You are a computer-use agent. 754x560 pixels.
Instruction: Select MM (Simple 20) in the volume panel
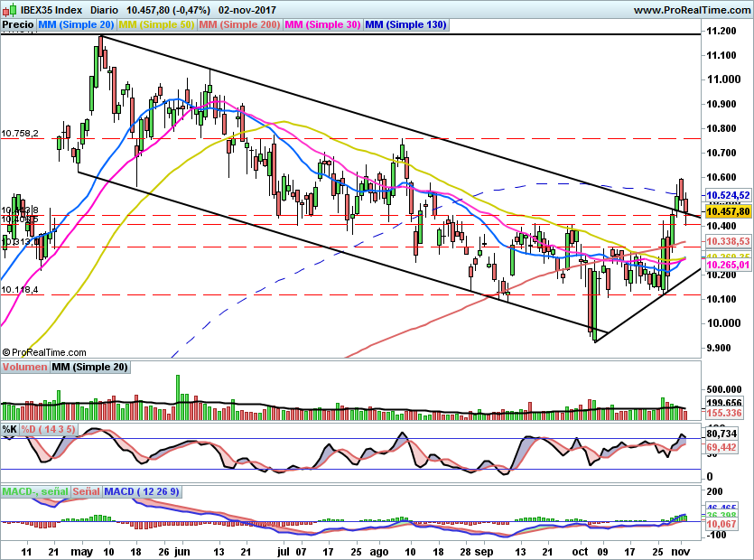click(89, 367)
